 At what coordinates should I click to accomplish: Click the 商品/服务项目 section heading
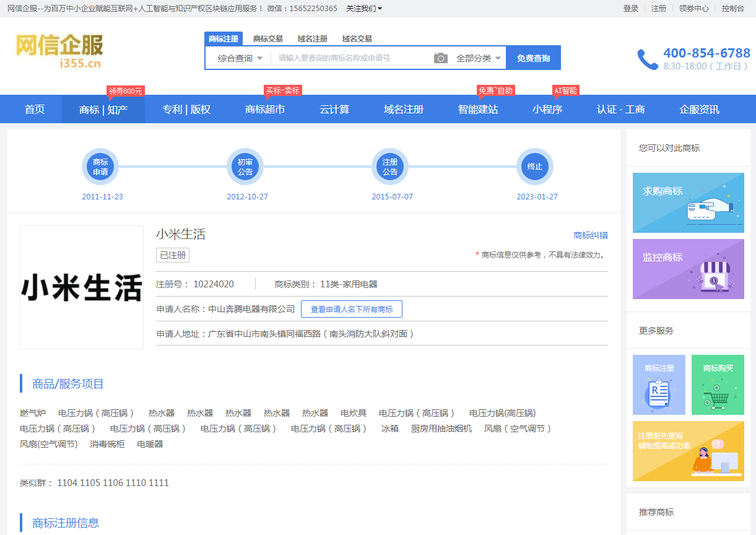[x=68, y=384]
